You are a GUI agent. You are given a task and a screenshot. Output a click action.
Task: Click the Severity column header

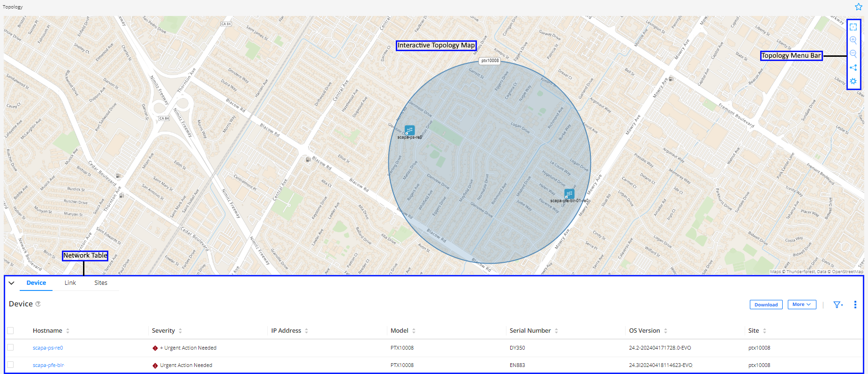163,331
